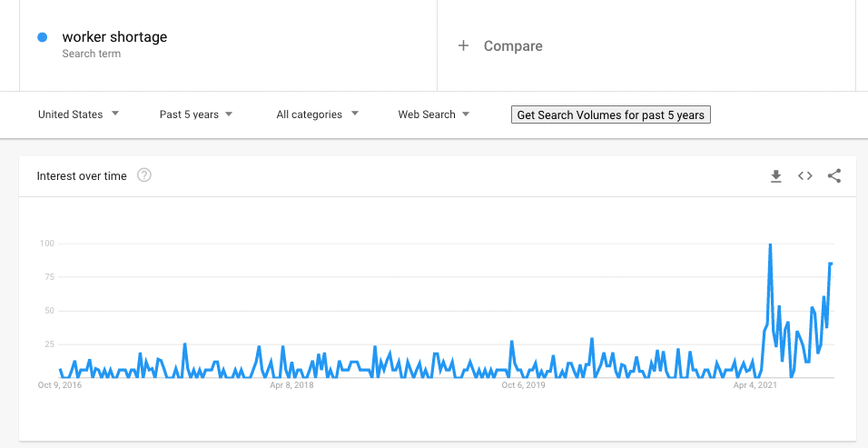Click Get Search Volumes for past 5 years
Image resolution: width=868 pixels, height=448 pixels.
click(610, 115)
